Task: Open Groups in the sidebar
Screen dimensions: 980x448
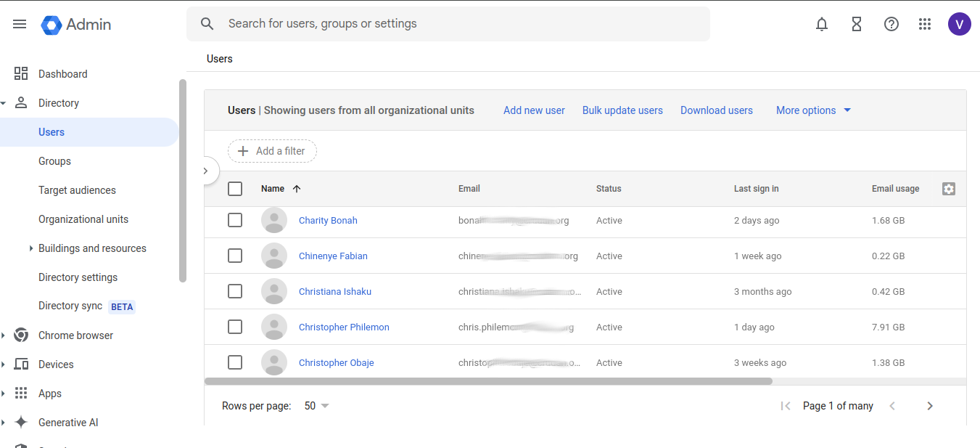Action: point(54,161)
